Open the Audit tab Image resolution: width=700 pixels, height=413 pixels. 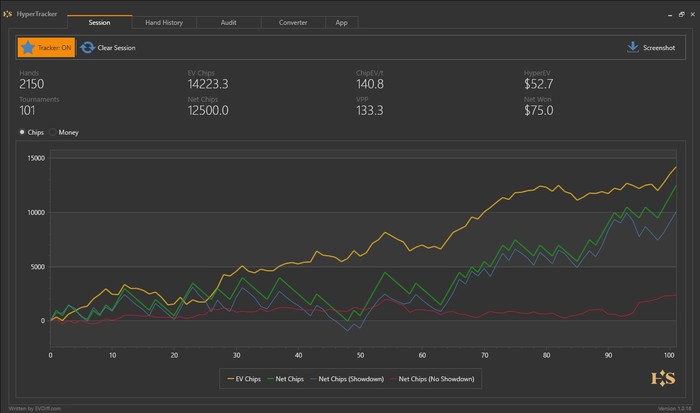coord(229,22)
